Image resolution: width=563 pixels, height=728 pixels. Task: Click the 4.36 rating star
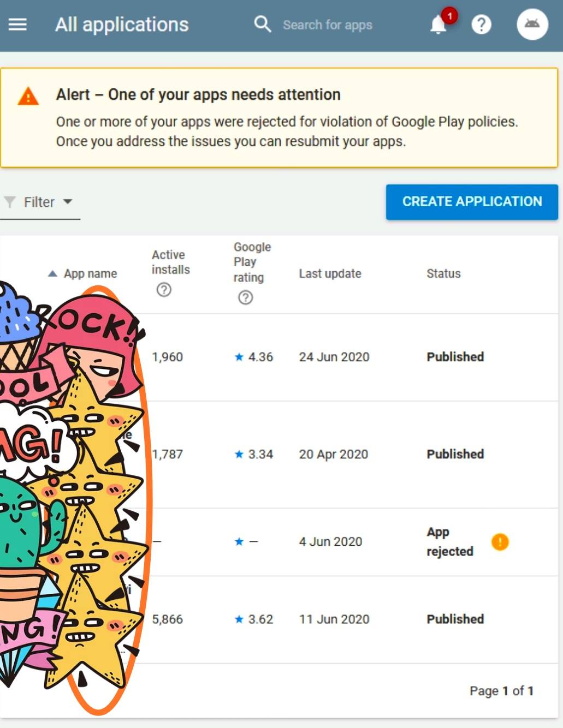pyautogui.click(x=239, y=357)
